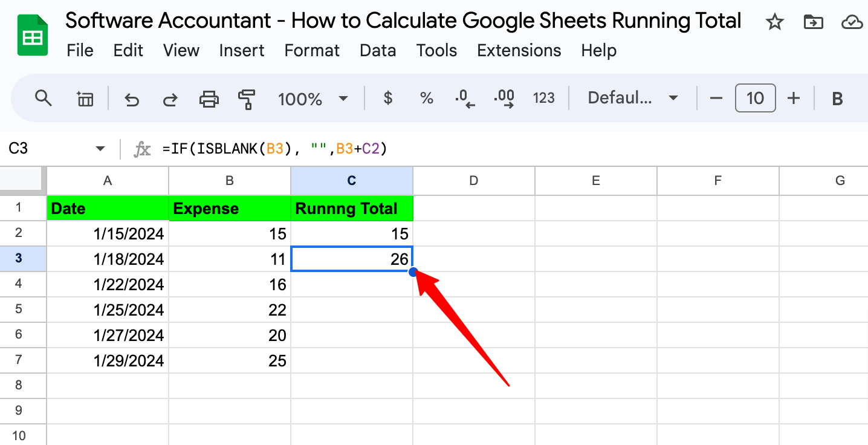Select the Date header cell
Screen dimensions: 868x445
(108, 208)
